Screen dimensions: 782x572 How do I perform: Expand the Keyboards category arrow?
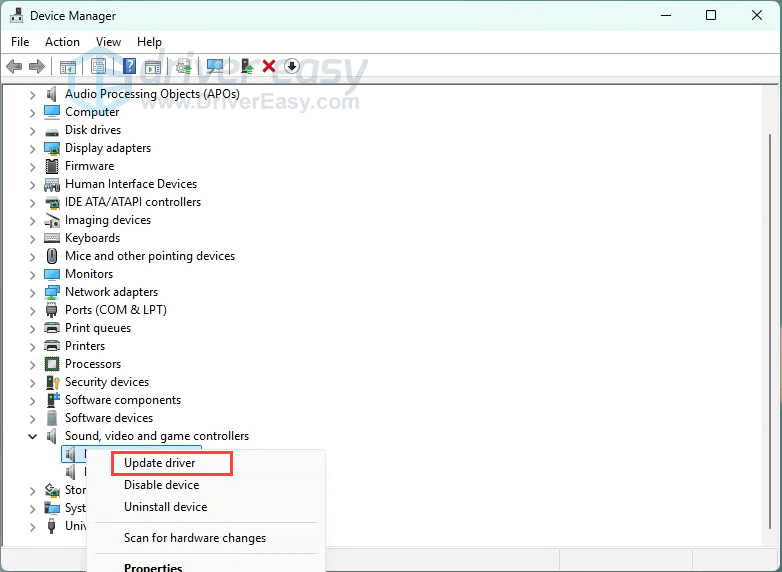[x=33, y=238]
